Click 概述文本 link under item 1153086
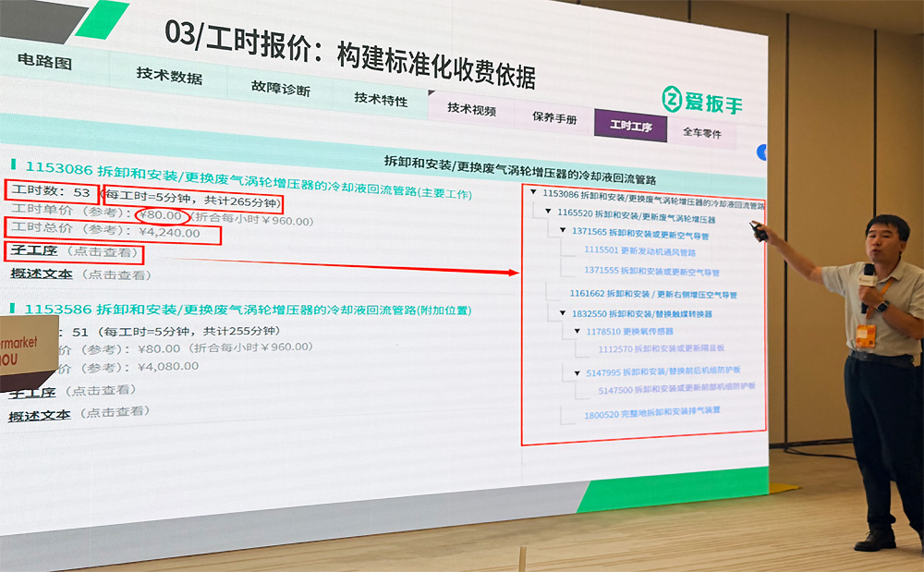This screenshot has height=572, width=924. click(42, 274)
